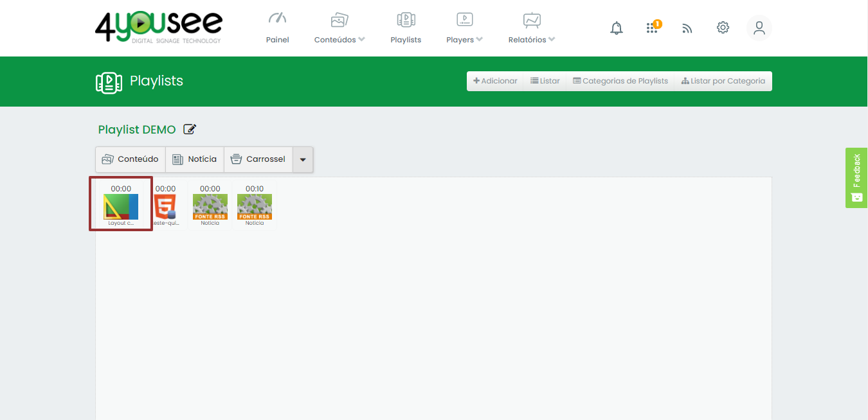The image size is (868, 420).
Task: Open the RSS feed icon
Action: [687, 28]
